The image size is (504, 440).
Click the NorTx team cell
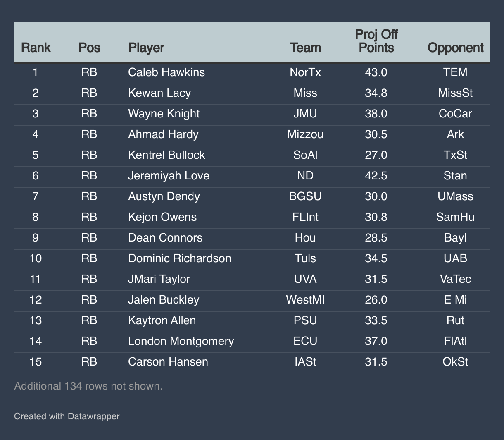point(305,72)
